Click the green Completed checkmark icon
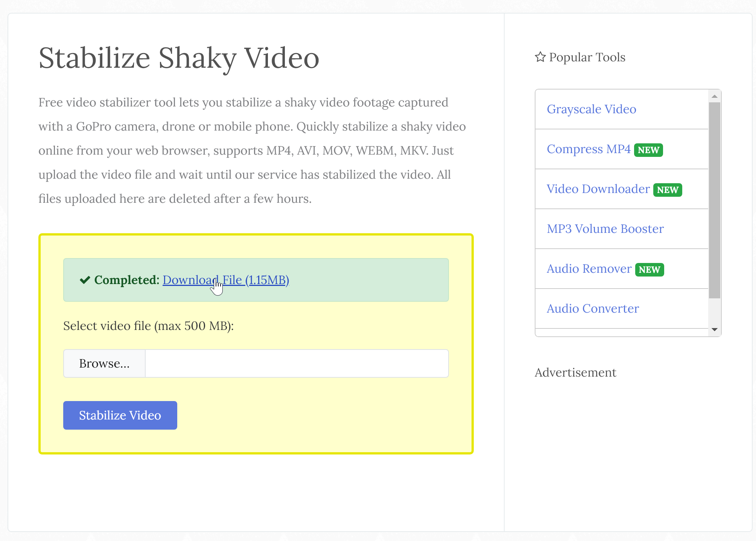 (x=85, y=280)
